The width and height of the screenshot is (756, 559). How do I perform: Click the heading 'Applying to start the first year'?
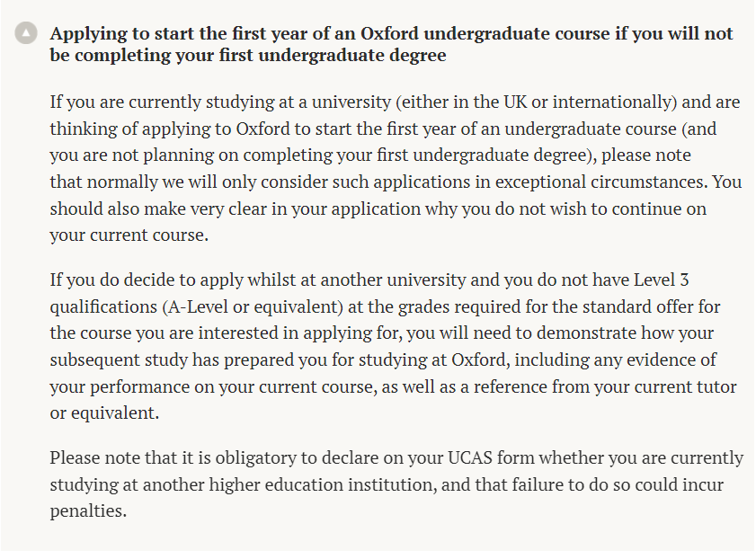[x=391, y=44]
